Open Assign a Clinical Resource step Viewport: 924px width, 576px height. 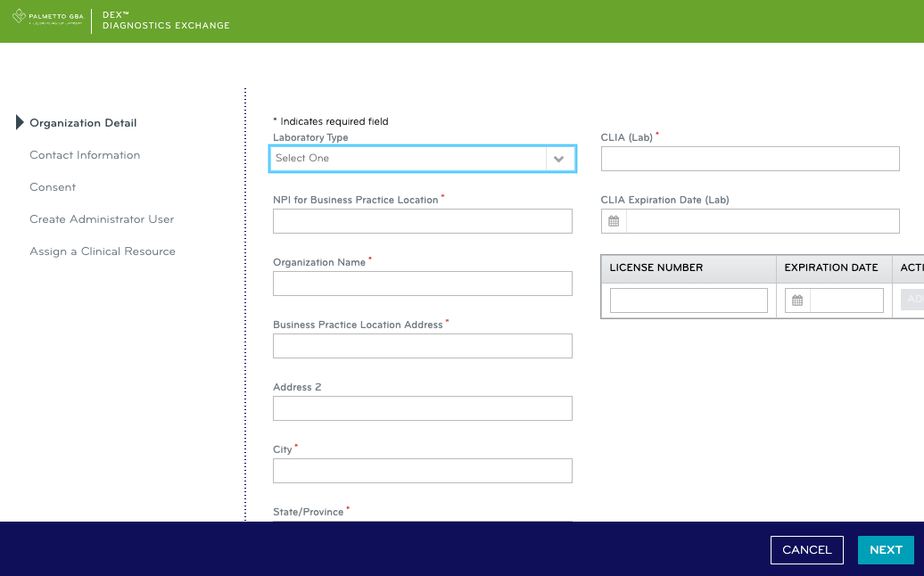[x=103, y=251]
